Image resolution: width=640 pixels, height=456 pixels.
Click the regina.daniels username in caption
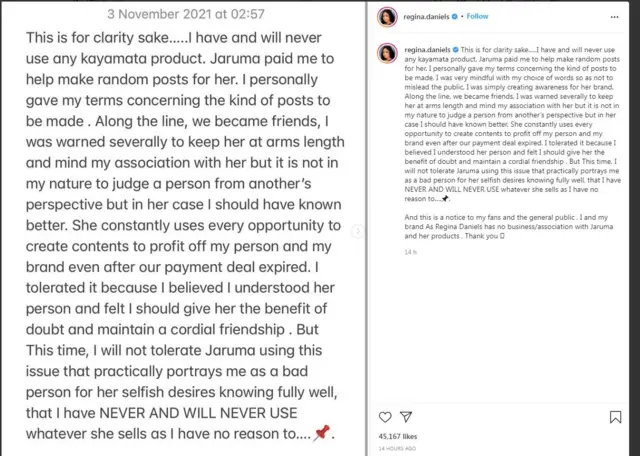(426, 48)
